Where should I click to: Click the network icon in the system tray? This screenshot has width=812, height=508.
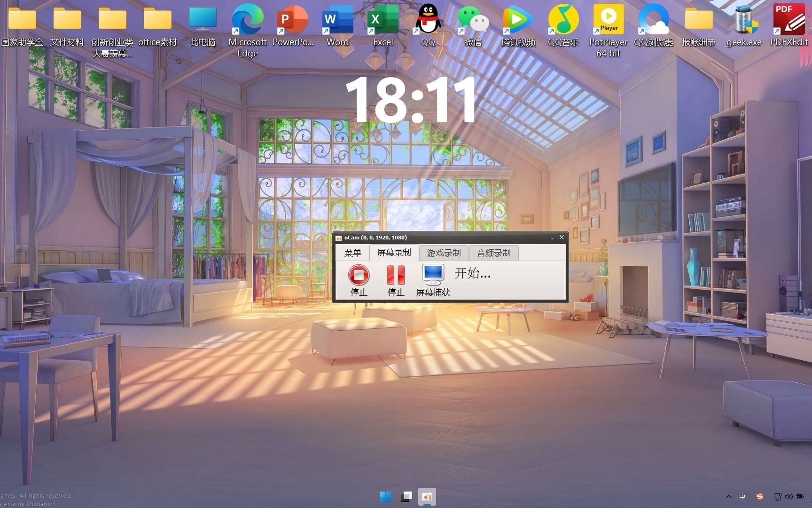(x=777, y=497)
